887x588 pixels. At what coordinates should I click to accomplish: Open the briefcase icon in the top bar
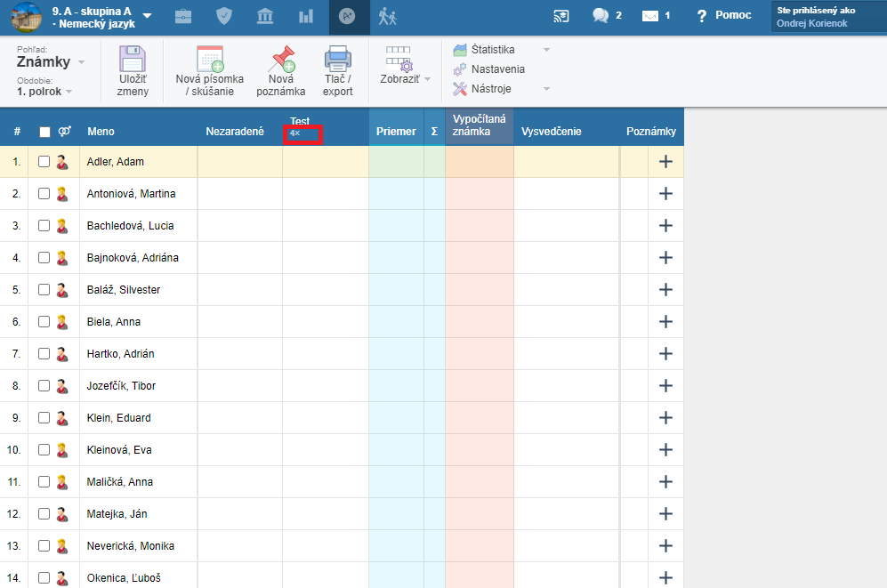(x=182, y=16)
